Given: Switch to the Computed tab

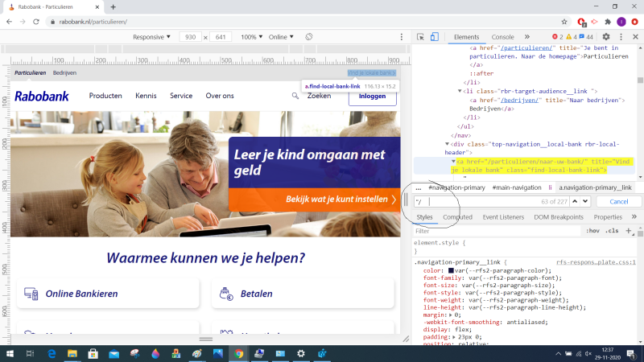Looking at the screenshot, I should coord(457,217).
